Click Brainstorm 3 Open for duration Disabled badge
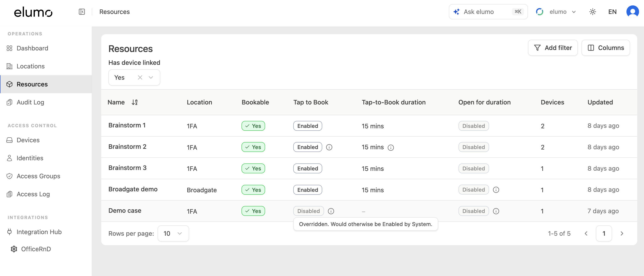644x276 pixels. click(474, 169)
